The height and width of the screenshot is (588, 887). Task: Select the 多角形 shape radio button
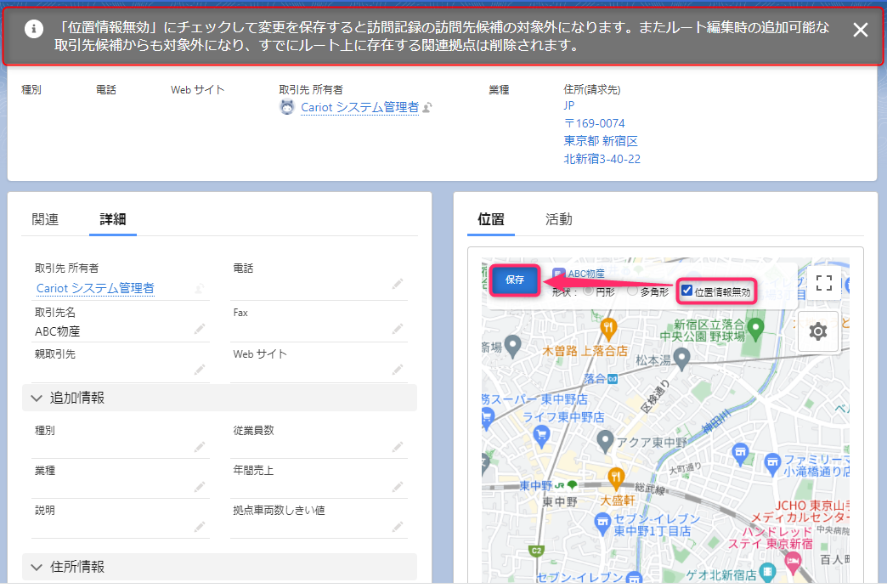[633, 291]
